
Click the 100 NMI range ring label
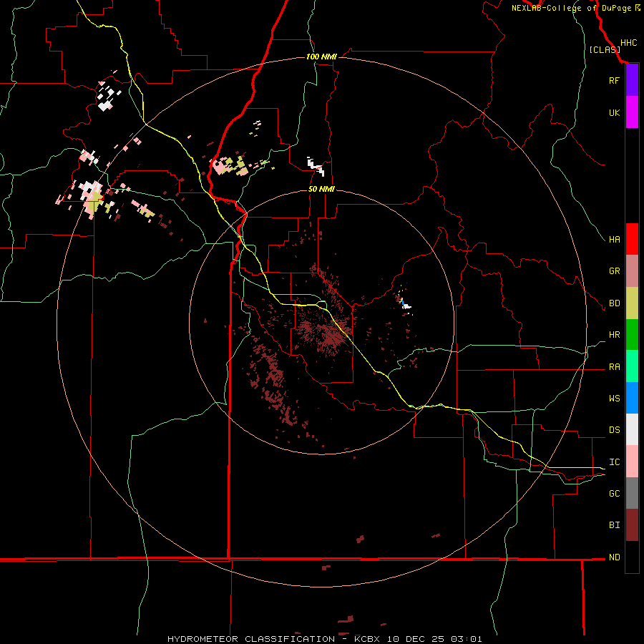pos(321,57)
